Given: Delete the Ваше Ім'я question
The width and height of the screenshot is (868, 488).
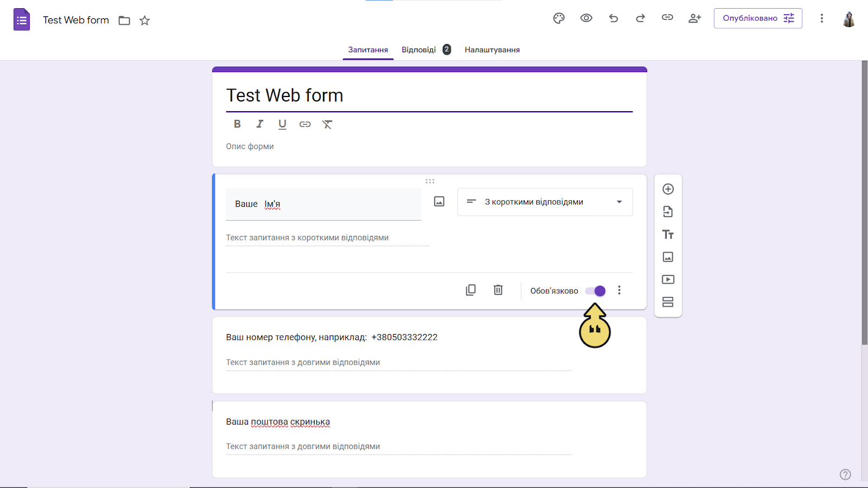Looking at the screenshot, I should (498, 290).
